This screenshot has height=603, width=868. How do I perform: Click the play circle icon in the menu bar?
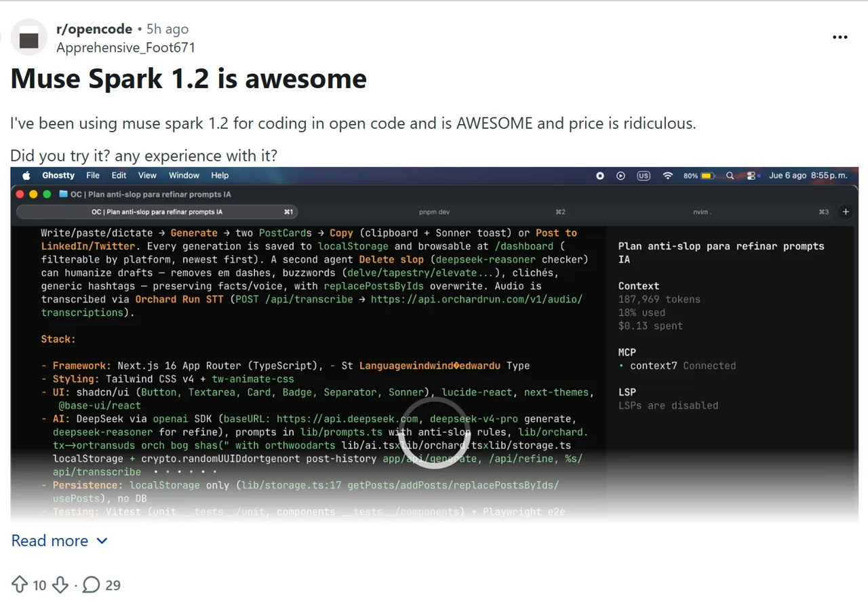(x=620, y=175)
